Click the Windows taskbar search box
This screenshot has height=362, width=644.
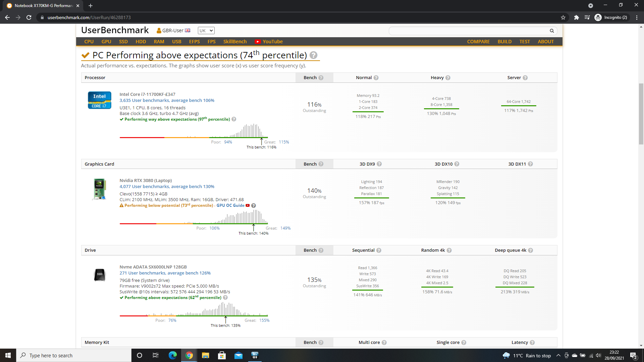[x=74, y=355]
